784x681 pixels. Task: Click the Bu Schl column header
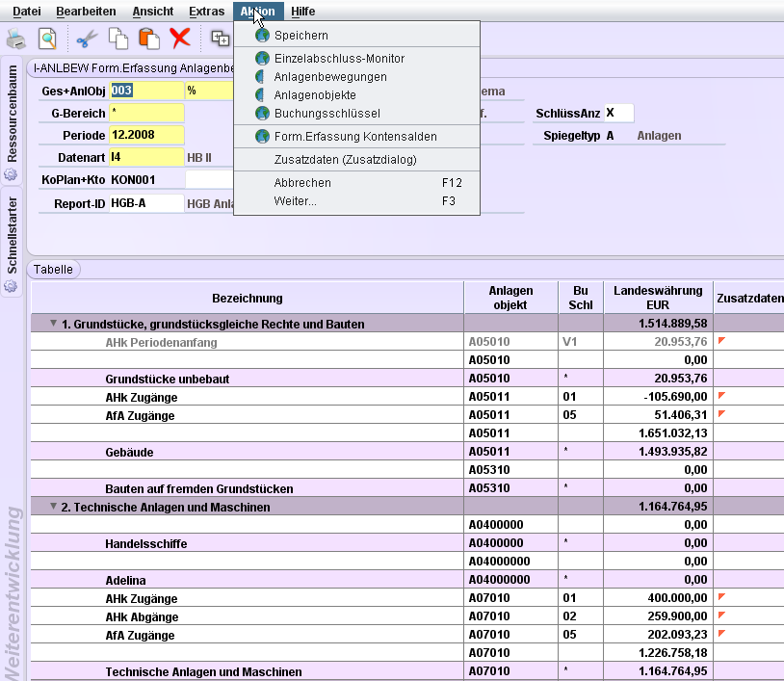point(581,298)
